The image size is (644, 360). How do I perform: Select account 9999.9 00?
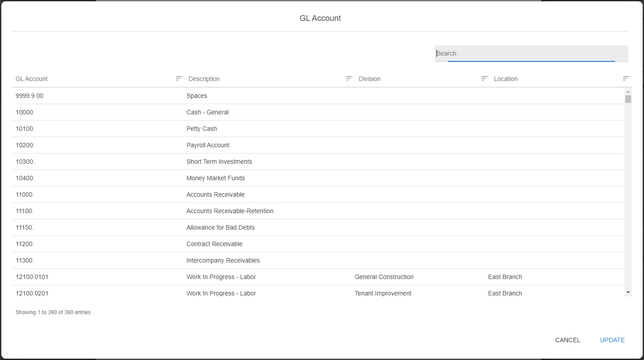pyautogui.click(x=29, y=96)
